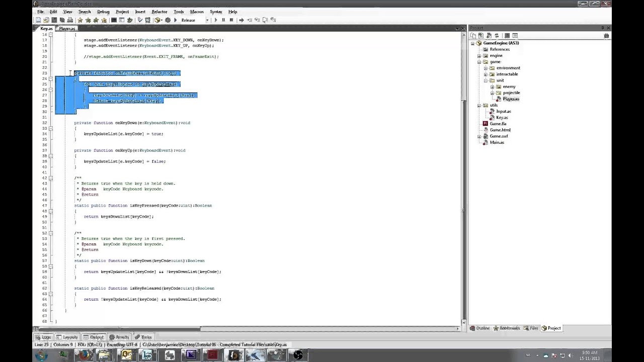
Task: Click the debugger Pause icon
Action: [x=223, y=20]
